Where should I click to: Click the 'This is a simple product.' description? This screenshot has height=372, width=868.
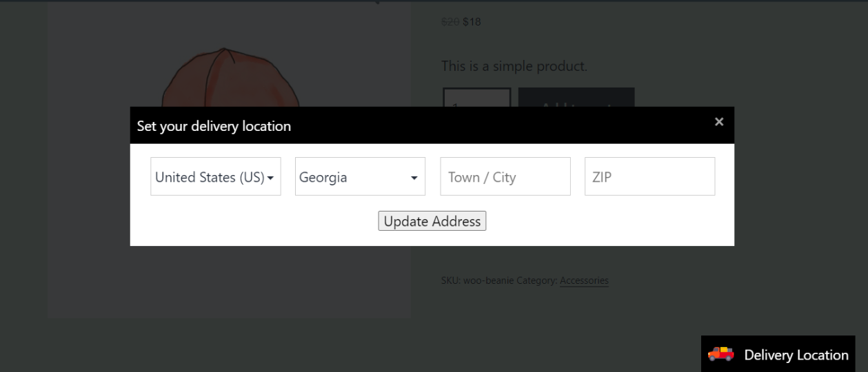[x=514, y=67]
